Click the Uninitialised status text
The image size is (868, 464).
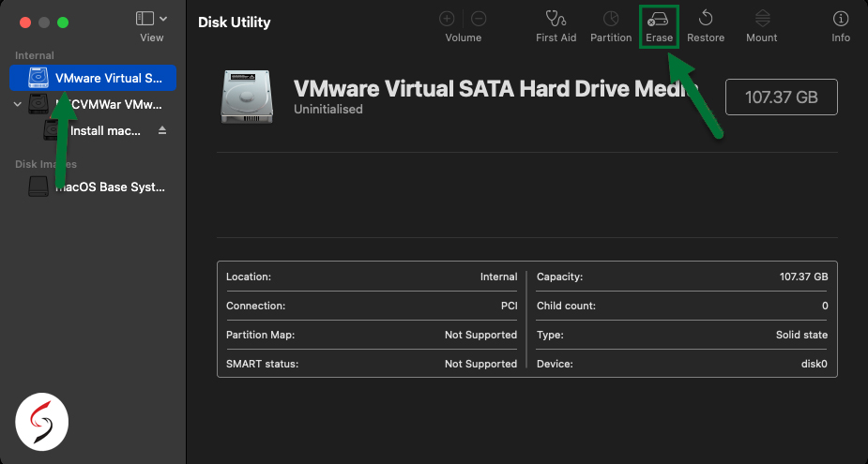pyautogui.click(x=328, y=110)
